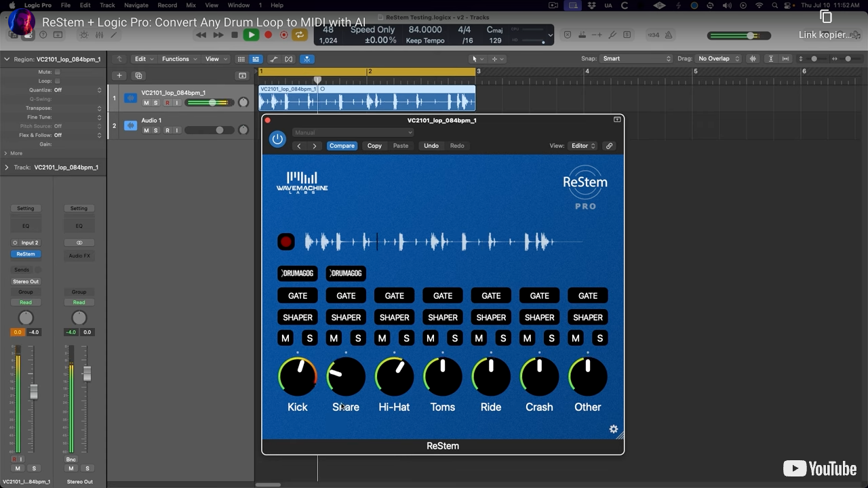Image resolution: width=868 pixels, height=488 pixels.
Task: Open ReStem settings gear icon
Action: point(613,429)
